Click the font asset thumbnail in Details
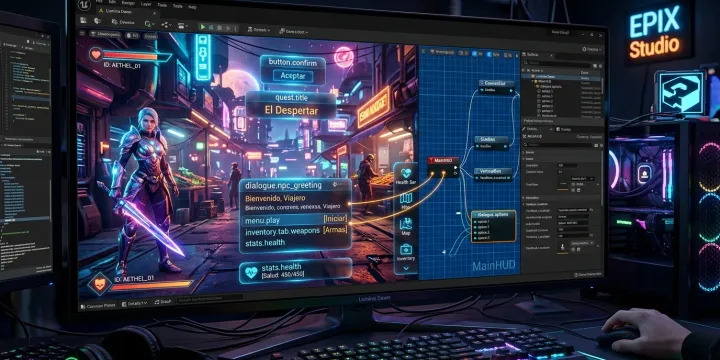This screenshot has height=360, width=720. coord(562,185)
